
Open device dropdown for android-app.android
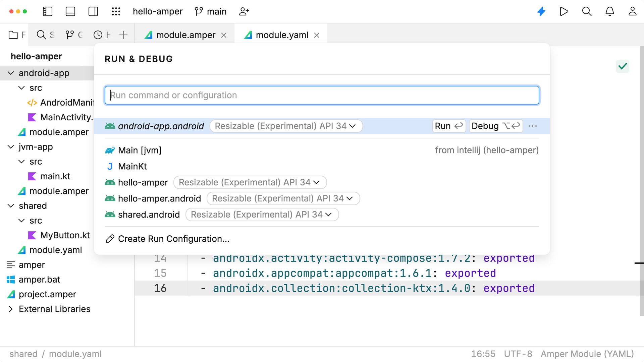(x=286, y=126)
